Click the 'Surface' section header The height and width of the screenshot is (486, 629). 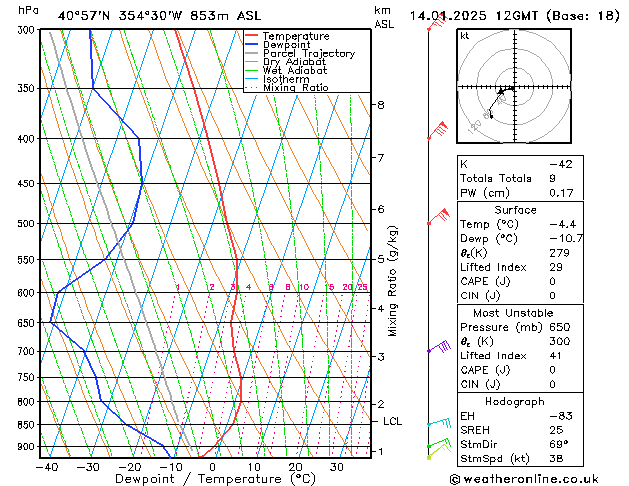coord(515,210)
